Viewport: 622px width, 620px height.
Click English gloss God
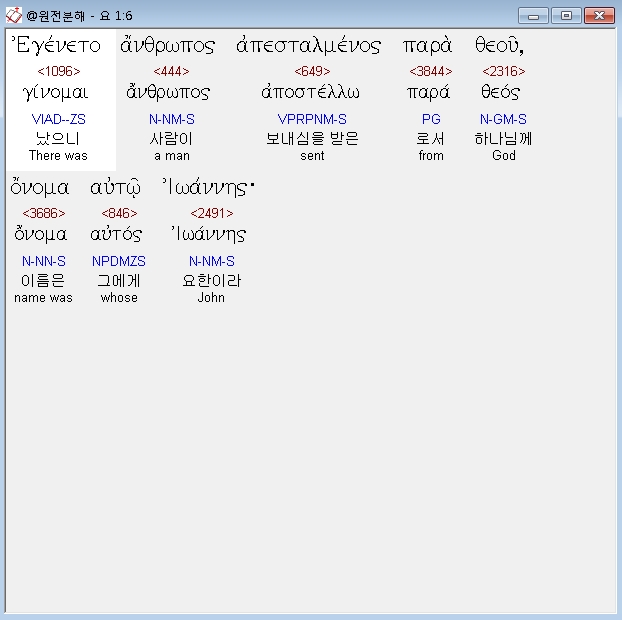(504, 155)
